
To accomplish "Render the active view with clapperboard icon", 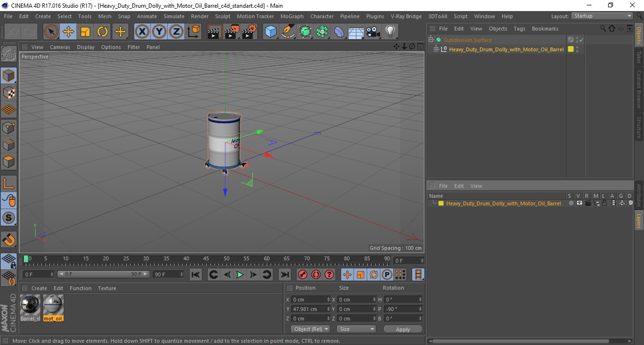I will click(214, 32).
